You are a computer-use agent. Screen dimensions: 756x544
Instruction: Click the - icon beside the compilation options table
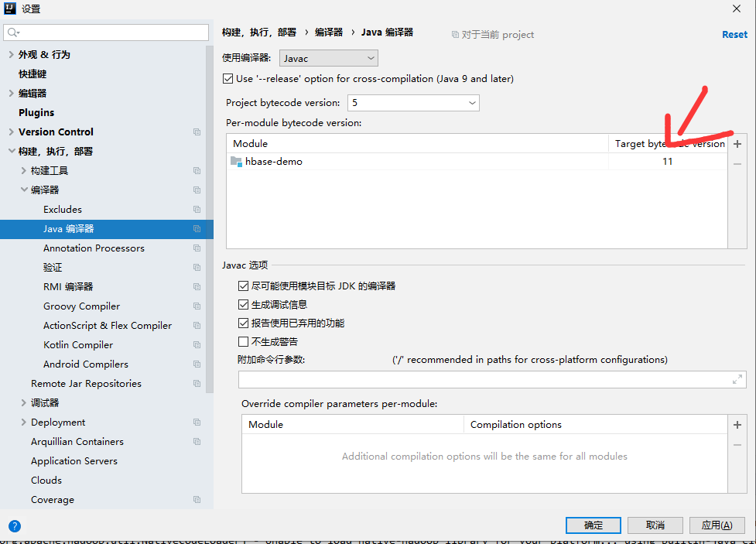(737, 443)
